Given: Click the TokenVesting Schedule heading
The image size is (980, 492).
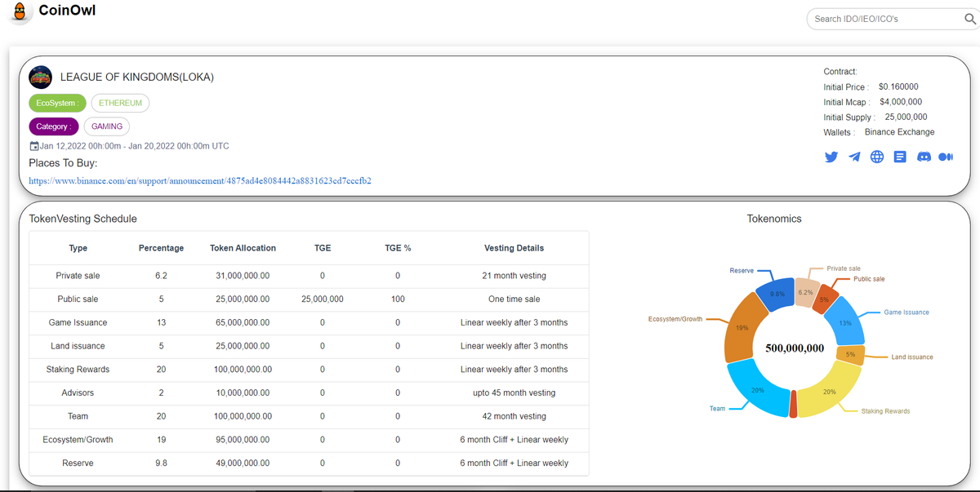Looking at the screenshot, I should (82, 219).
